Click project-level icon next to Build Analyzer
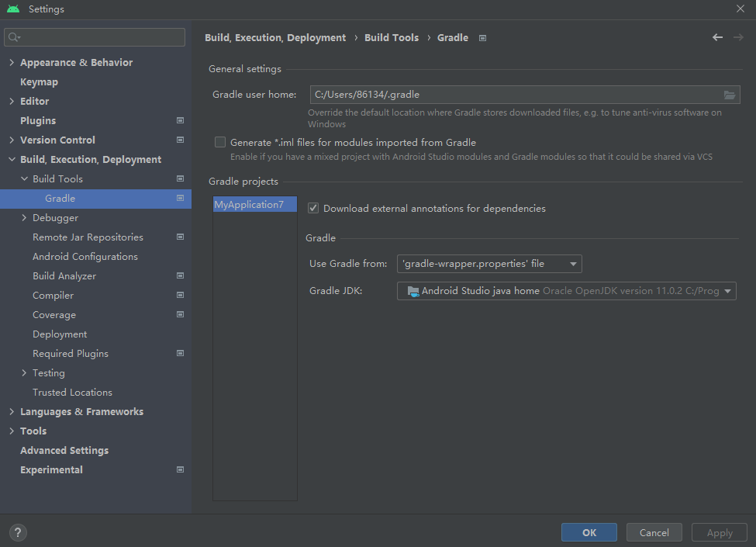The width and height of the screenshot is (756, 547). coord(181,276)
